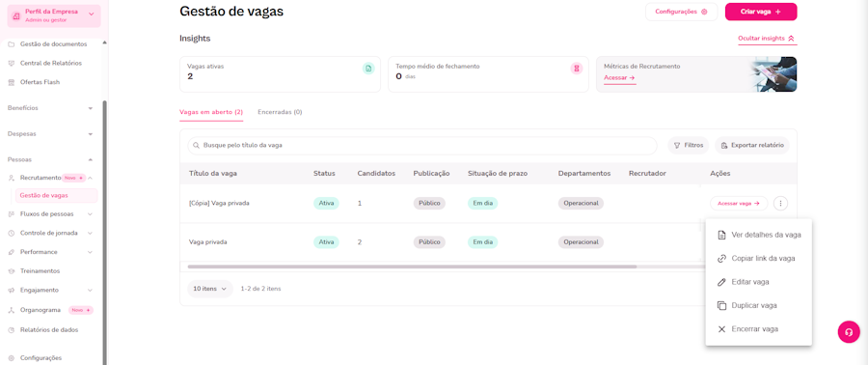The width and height of the screenshot is (868, 365).
Task: Open Gestão de vagas in sidebar
Action: point(56,195)
